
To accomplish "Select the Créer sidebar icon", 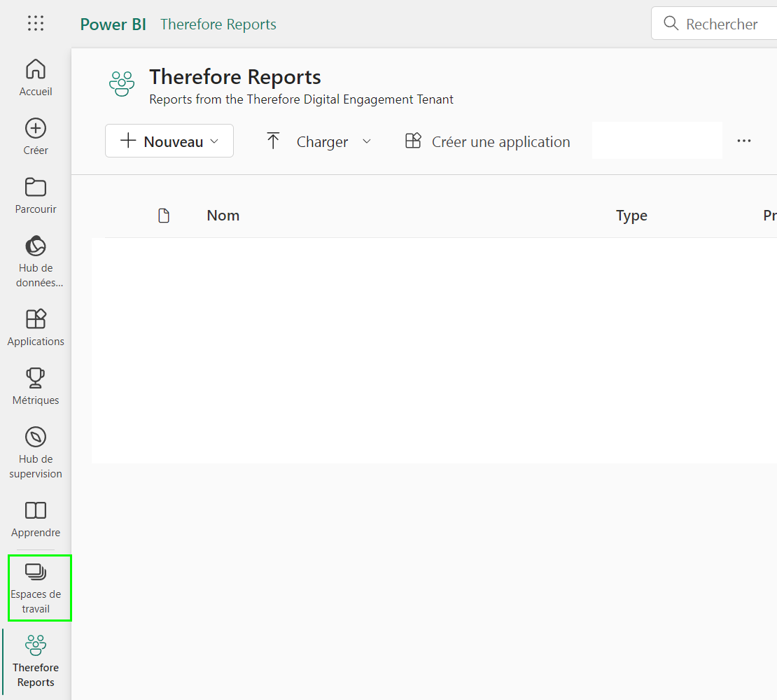I will click(35, 136).
